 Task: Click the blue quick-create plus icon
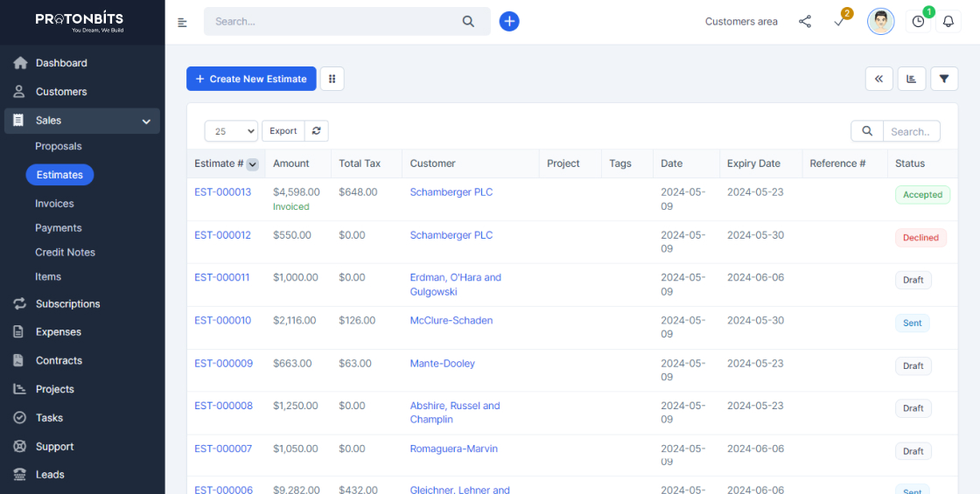coord(509,22)
